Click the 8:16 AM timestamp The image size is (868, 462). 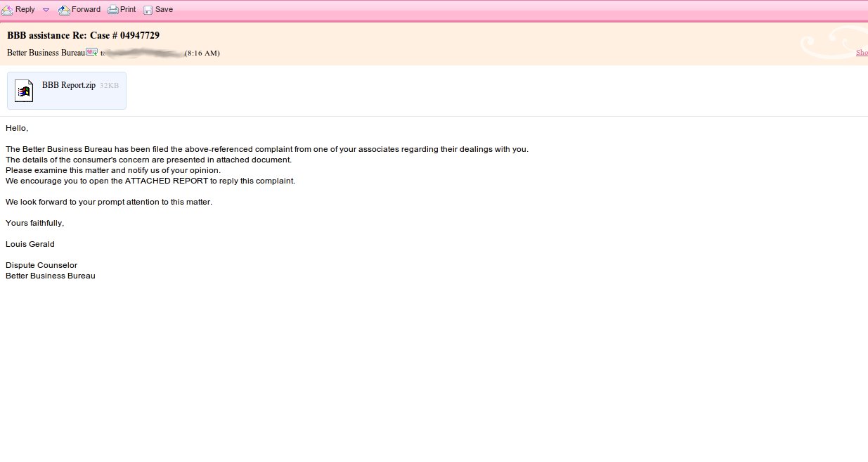(202, 53)
